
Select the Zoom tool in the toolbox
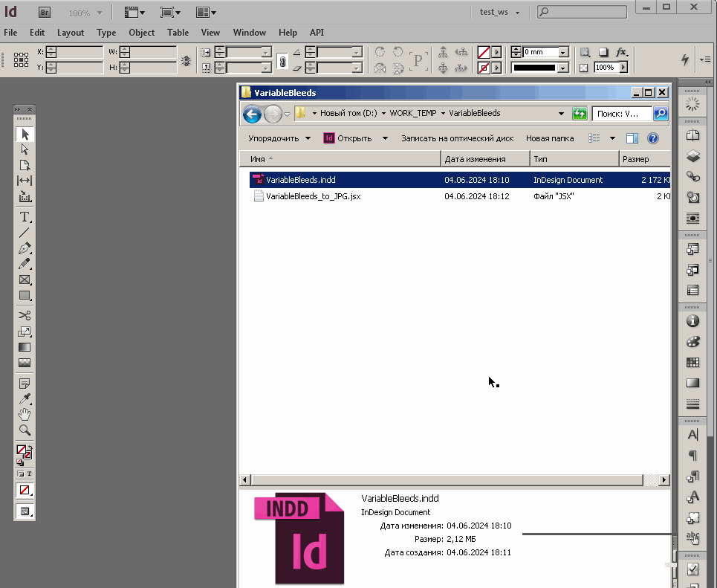tap(25, 430)
